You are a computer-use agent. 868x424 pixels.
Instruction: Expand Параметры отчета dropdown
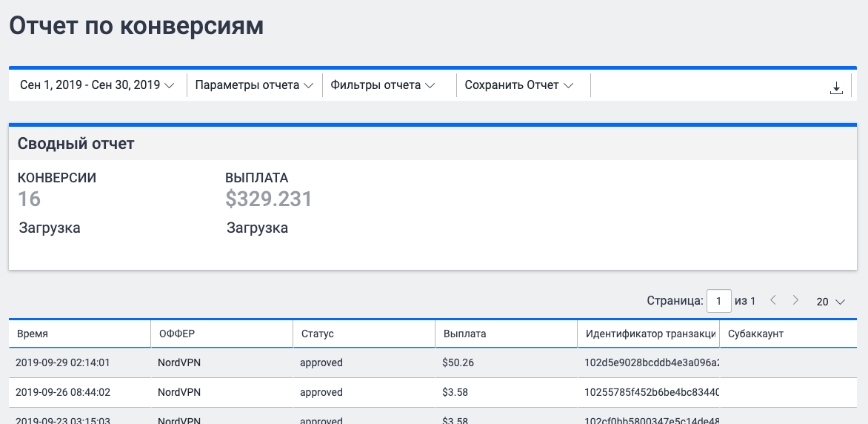[x=254, y=85]
